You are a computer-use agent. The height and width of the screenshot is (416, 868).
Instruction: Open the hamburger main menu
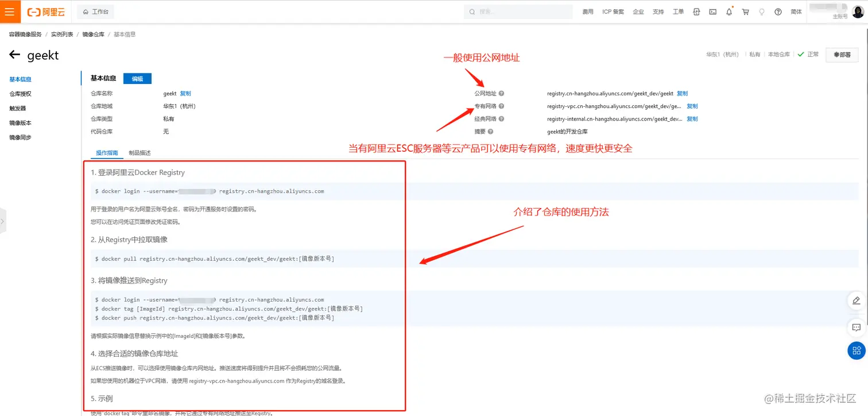click(x=10, y=11)
